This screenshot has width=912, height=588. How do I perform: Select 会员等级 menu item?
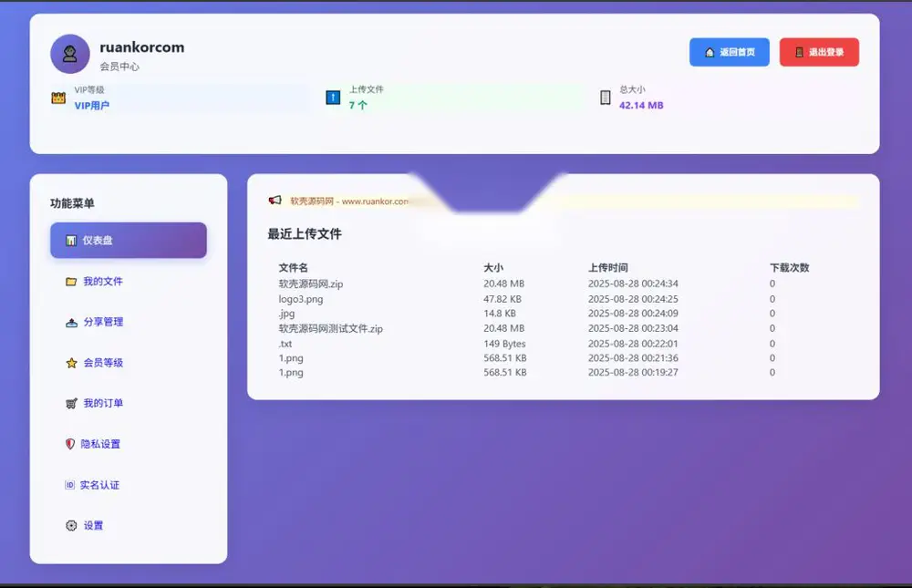(129, 363)
